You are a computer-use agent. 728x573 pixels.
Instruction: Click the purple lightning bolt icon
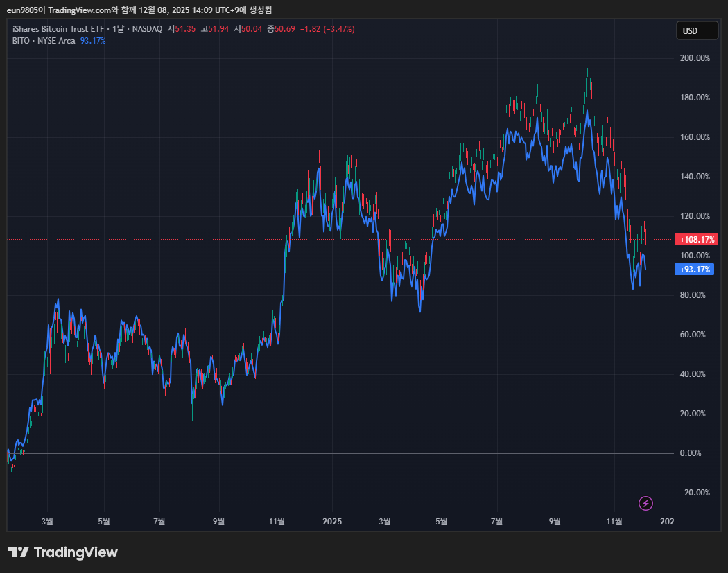tap(645, 503)
